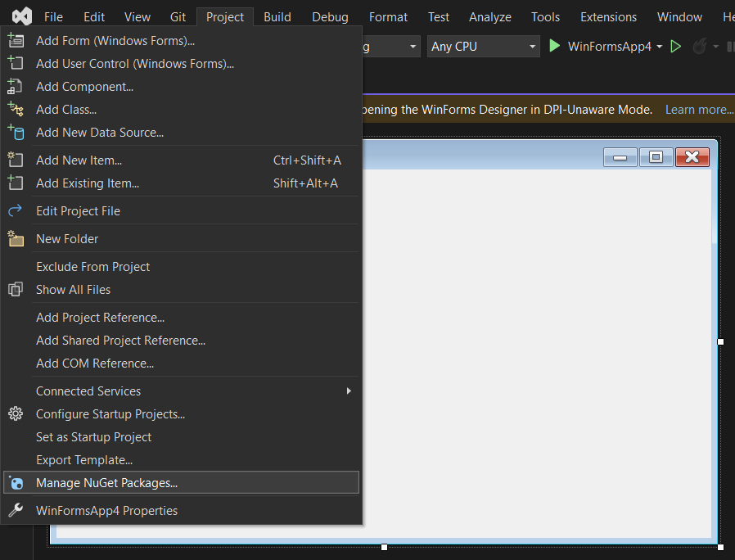Select Exclude From Project
Viewport: 735px width, 560px height.
point(181,266)
